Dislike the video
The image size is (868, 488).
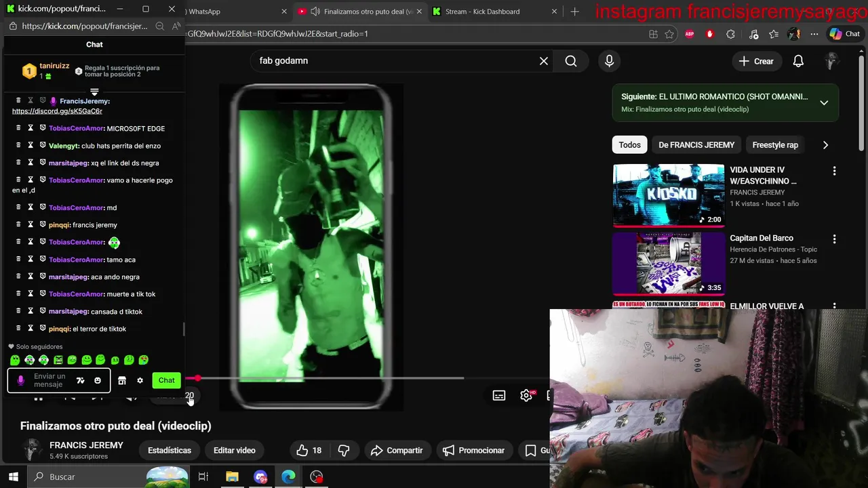click(x=344, y=450)
